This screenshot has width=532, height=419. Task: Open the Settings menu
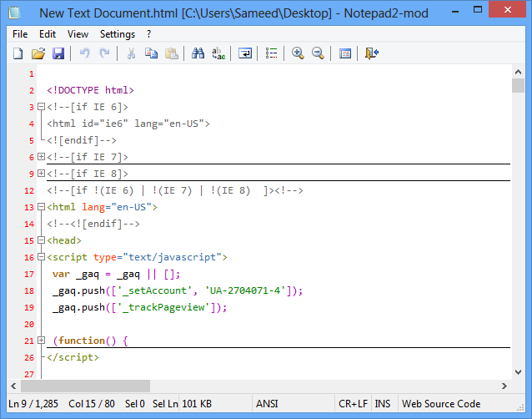click(118, 34)
